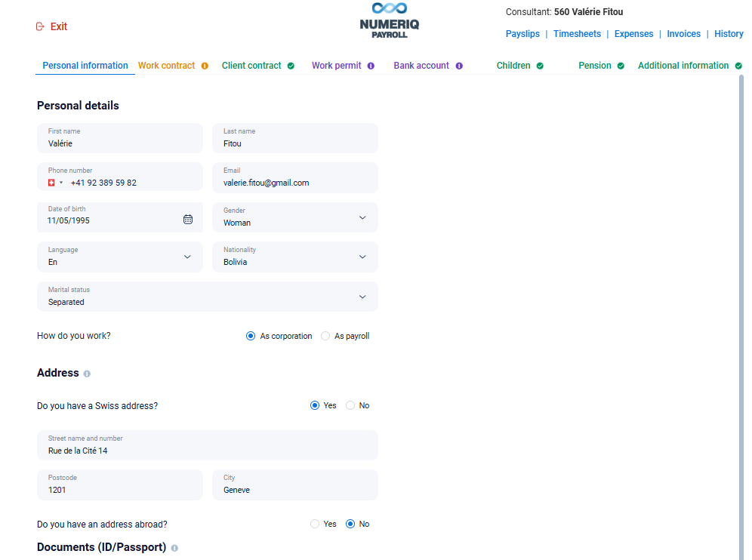Open the Timesheets page
Screen dimensions: 752x560
(577, 34)
